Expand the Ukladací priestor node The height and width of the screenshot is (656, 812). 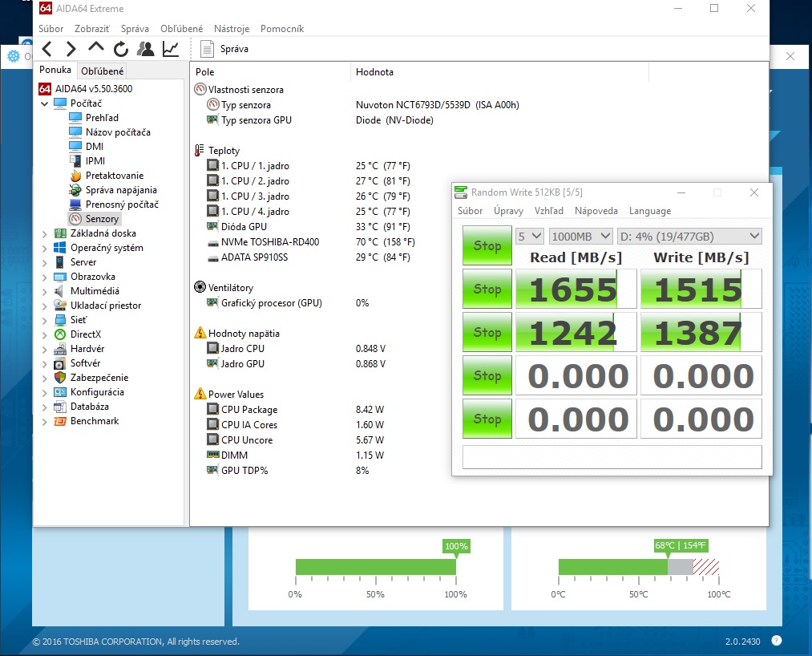pyautogui.click(x=45, y=306)
